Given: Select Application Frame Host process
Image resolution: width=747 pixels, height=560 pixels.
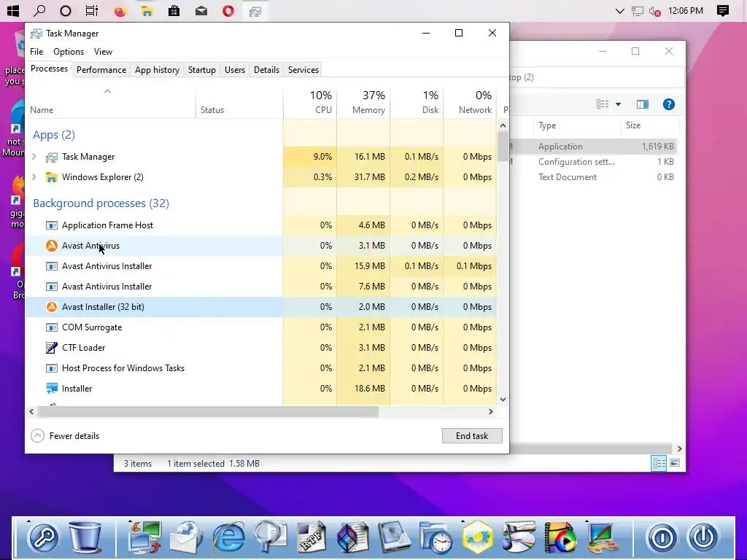Looking at the screenshot, I should pyautogui.click(x=261, y=225).
